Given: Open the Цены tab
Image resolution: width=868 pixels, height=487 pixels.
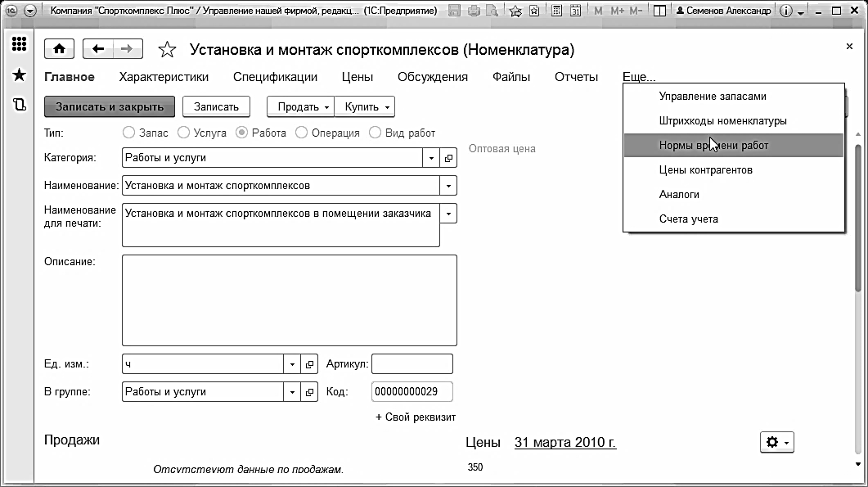Looking at the screenshot, I should (357, 77).
